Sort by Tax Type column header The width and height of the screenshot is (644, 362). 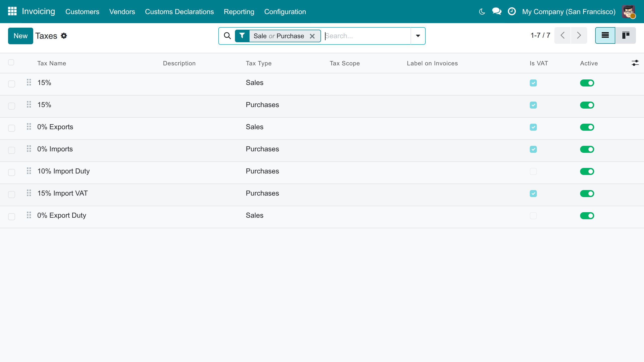259,63
